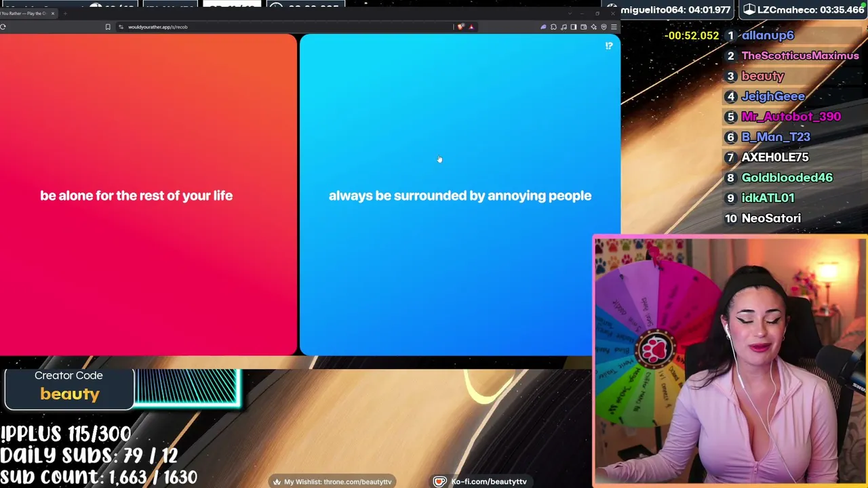The width and height of the screenshot is (868, 488).
Task: Click the 'My Wishlist: throne.com/beautyttv' label
Action: click(x=338, y=482)
